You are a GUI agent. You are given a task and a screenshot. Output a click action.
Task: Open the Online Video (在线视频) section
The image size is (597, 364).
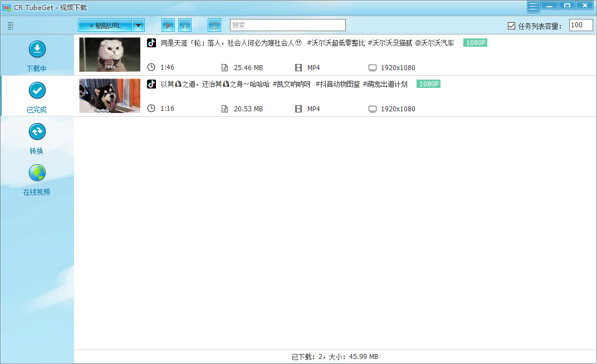(37, 180)
